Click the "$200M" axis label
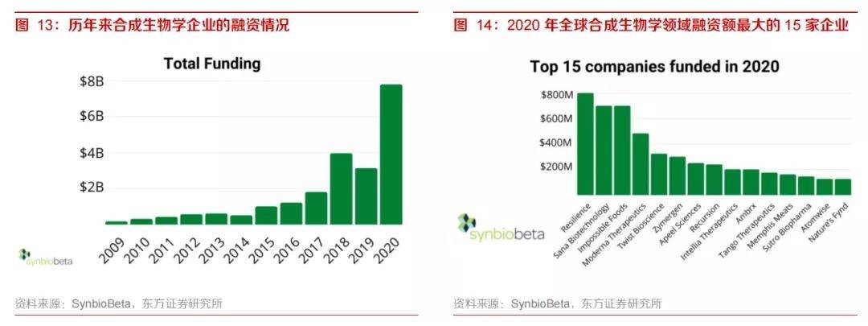The image size is (868, 326). [x=557, y=167]
